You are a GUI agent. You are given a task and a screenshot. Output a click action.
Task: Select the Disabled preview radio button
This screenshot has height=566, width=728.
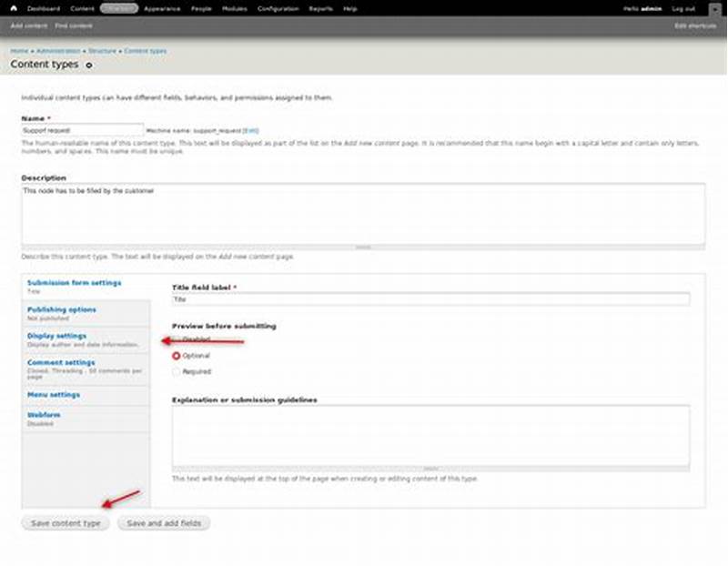(177, 339)
